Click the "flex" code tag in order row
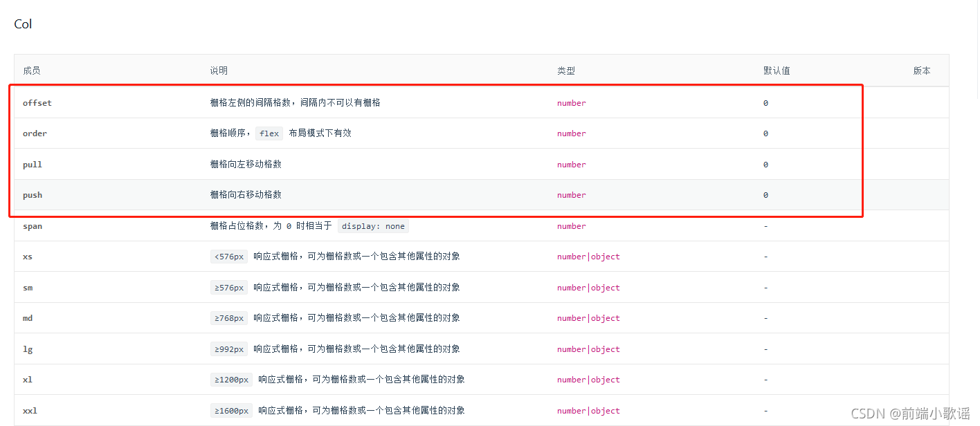Screen dimensions: 980x426 pyautogui.click(x=269, y=133)
